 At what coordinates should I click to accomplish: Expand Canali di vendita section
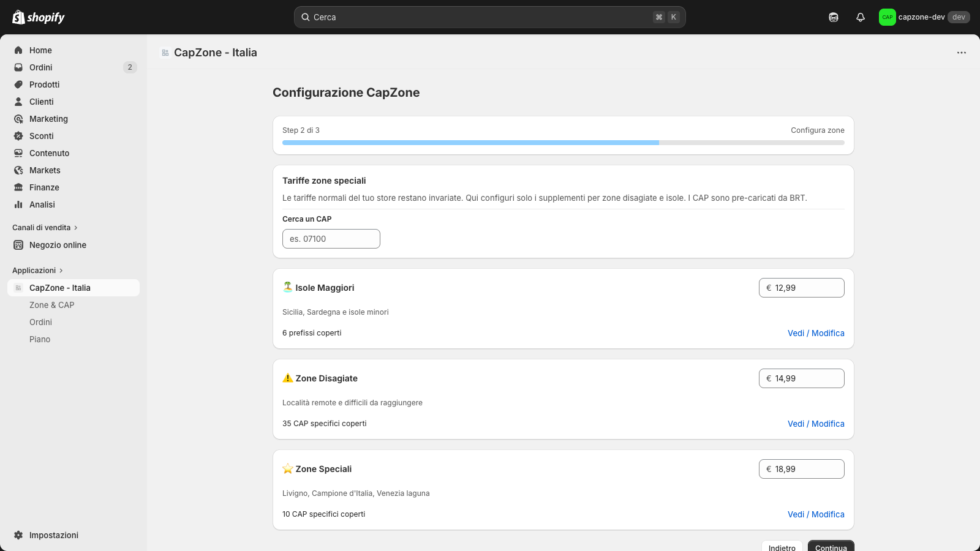point(45,228)
